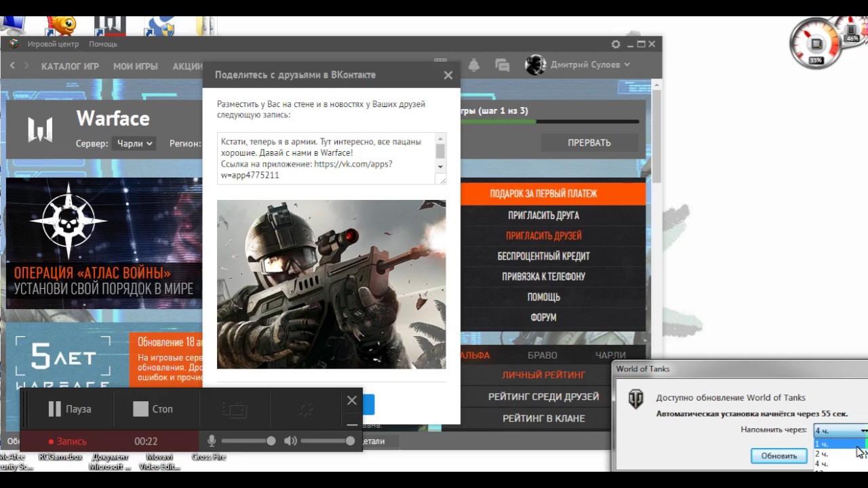Open Помощь menu
The image size is (868, 488).
point(103,44)
